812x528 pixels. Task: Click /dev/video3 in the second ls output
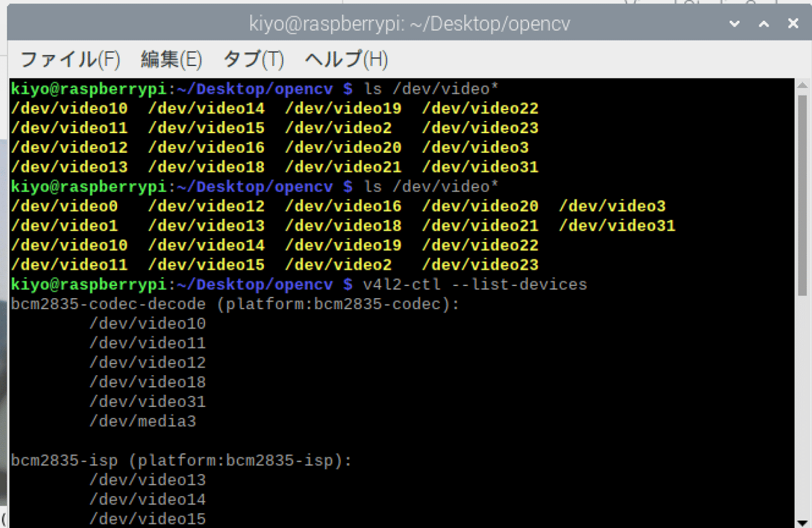point(612,206)
